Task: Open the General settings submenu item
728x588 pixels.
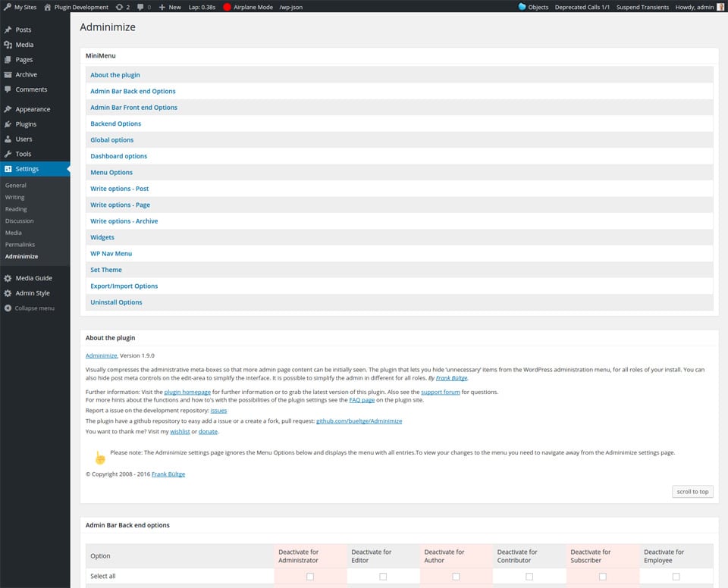Action: (x=16, y=185)
